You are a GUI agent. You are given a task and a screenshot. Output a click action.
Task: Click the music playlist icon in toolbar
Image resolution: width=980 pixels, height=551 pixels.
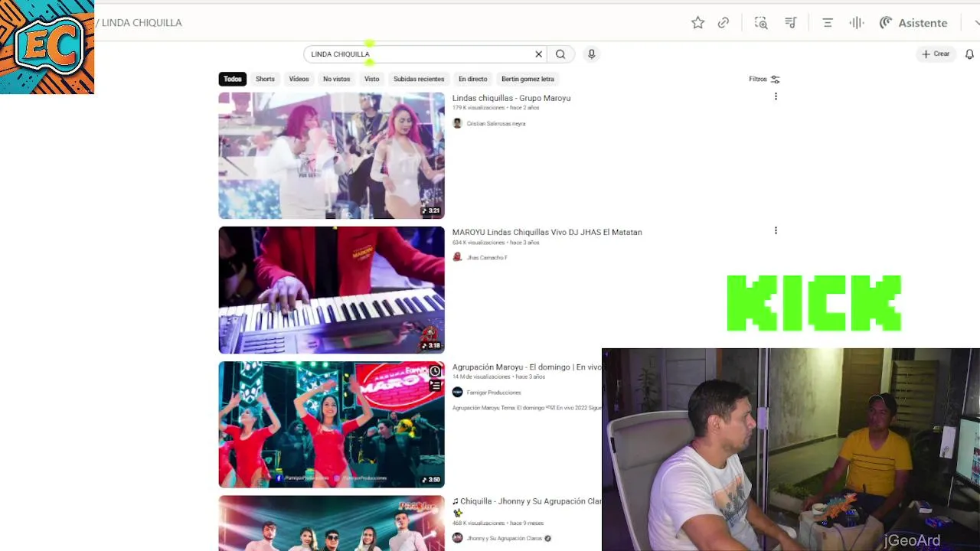(x=791, y=23)
